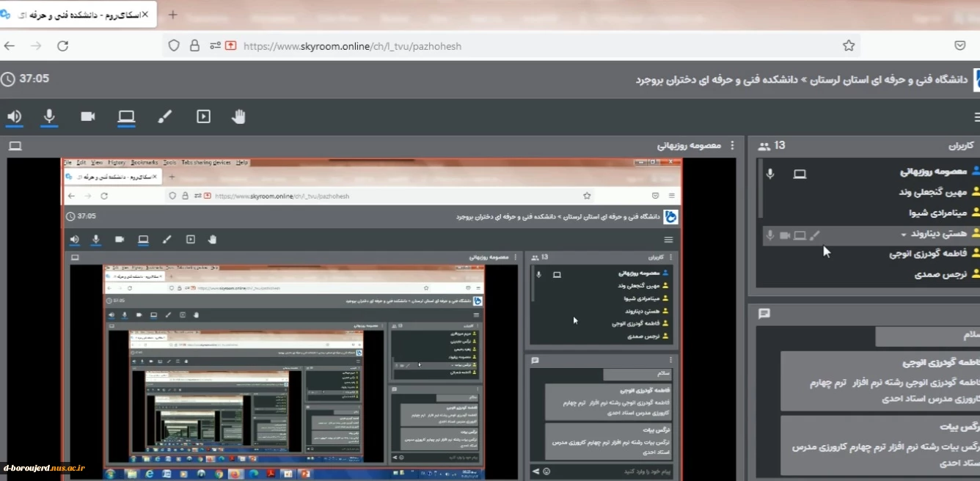Viewport: 980px width, 481px height.
Task: Click the tracking protection shield in address bar
Action: pyautogui.click(x=174, y=45)
